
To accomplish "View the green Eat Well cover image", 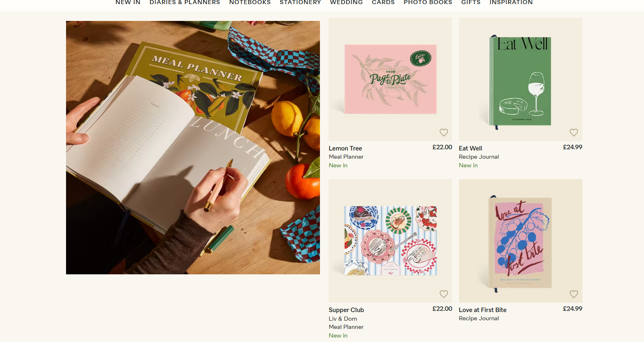I will 520,81.
